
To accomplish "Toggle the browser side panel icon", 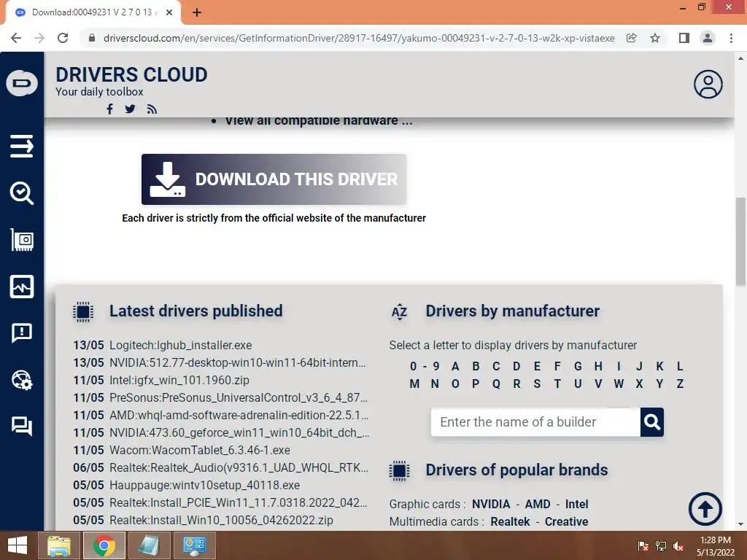I will click(x=684, y=38).
